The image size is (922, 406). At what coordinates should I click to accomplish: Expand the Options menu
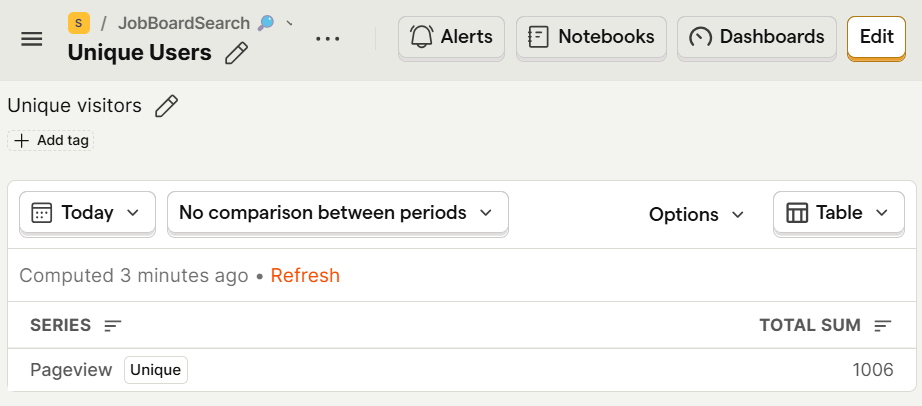pyautogui.click(x=696, y=214)
